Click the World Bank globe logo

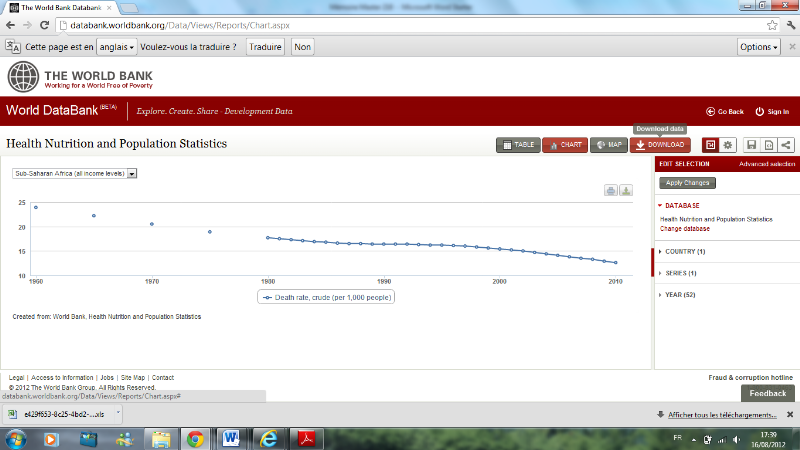[23, 77]
